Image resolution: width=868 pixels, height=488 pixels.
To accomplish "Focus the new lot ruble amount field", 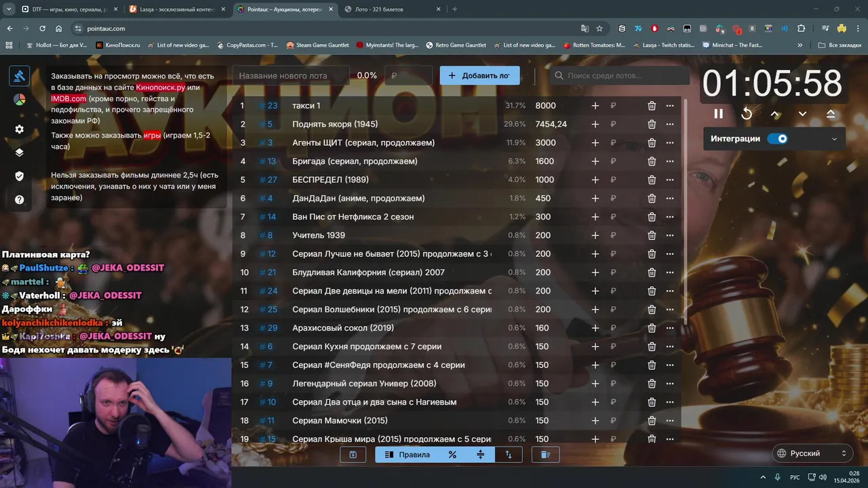I will pos(408,75).
